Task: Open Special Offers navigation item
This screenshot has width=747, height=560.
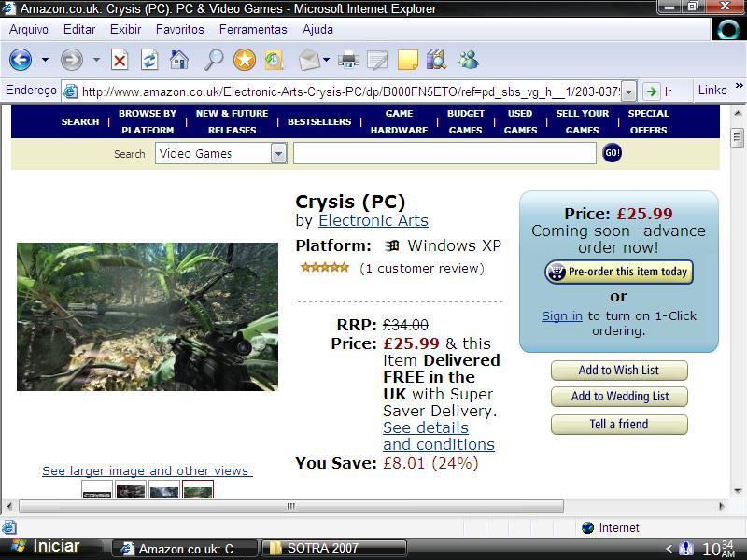Action: [648, 121]
